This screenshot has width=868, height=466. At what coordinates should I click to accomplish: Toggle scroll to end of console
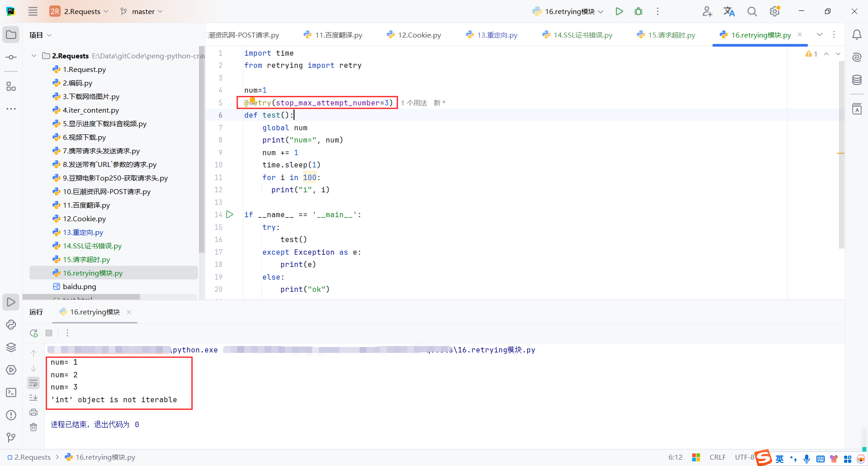click(x=33, y=398)
